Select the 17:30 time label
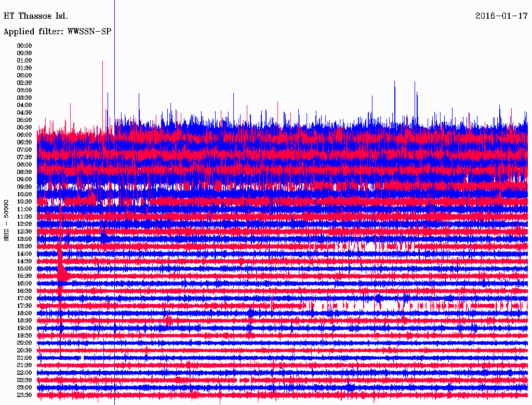 click(x=24, y=306)
